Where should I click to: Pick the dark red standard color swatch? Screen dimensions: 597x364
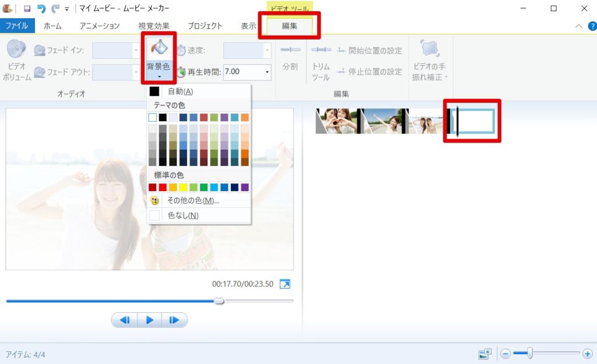click(152, 187)
